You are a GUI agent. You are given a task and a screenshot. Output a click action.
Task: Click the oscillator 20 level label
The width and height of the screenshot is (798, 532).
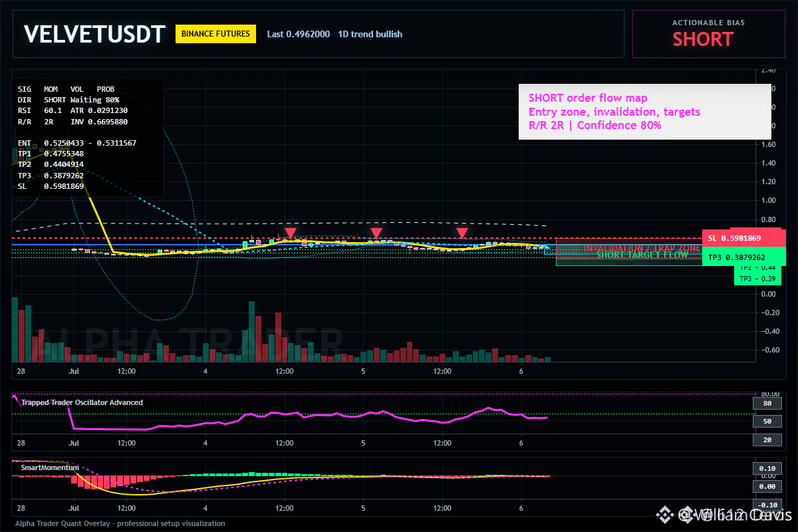767,440
